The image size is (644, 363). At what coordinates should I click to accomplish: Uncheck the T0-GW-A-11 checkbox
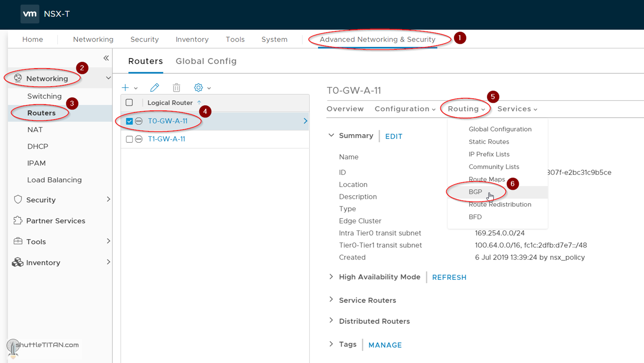(129, 121)
